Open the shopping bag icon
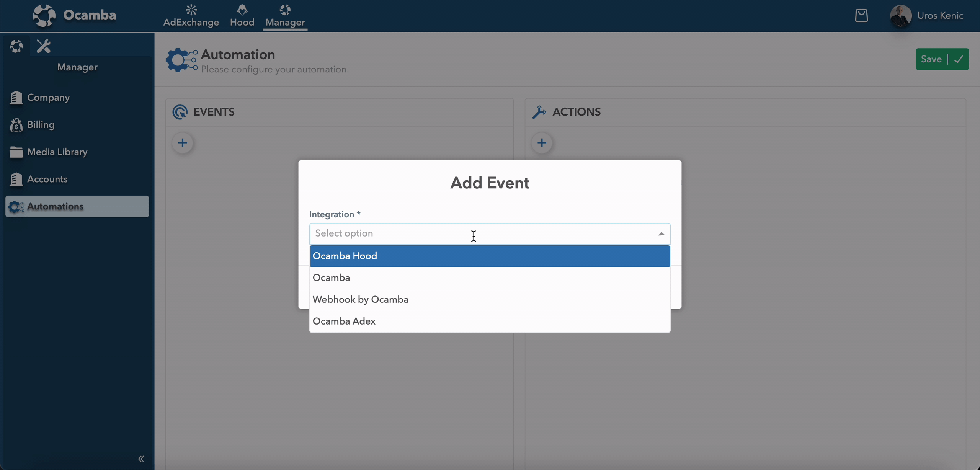 [x=861, y=15]
